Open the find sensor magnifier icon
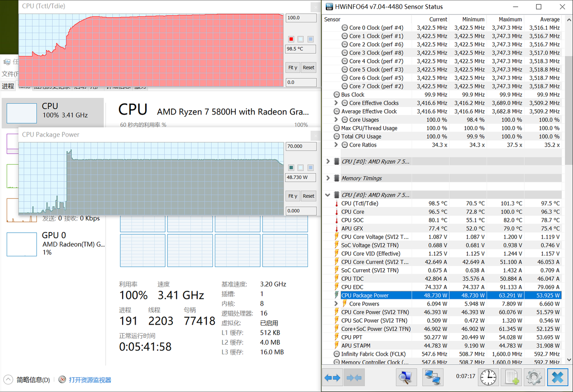Image resolution: width=573 pixels, height=392 pixels. click(x=406, y=377)
